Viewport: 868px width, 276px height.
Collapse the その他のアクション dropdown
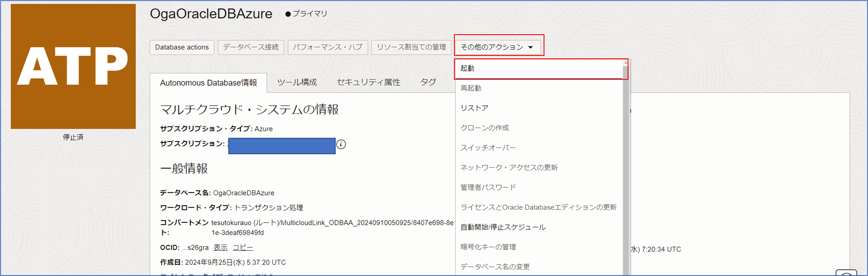click(498, 47)
